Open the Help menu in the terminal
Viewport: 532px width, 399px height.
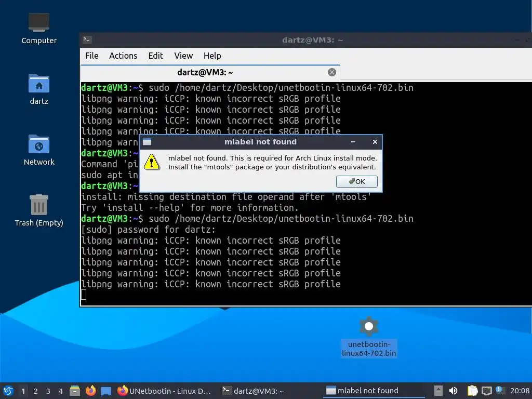click(x=212, y=56)
